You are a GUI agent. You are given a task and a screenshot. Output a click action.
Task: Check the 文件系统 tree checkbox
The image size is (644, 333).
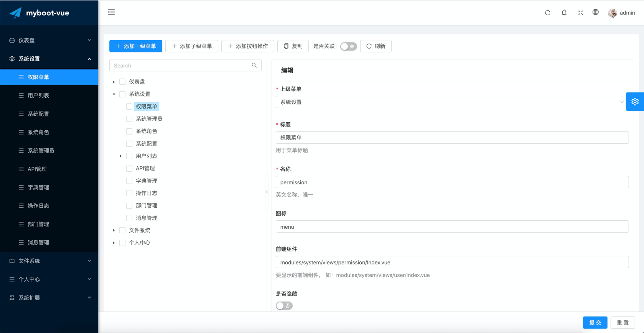[122, 230]
